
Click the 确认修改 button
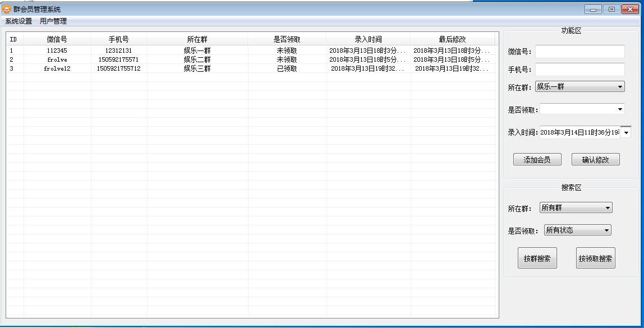click(x=595, y=159)
